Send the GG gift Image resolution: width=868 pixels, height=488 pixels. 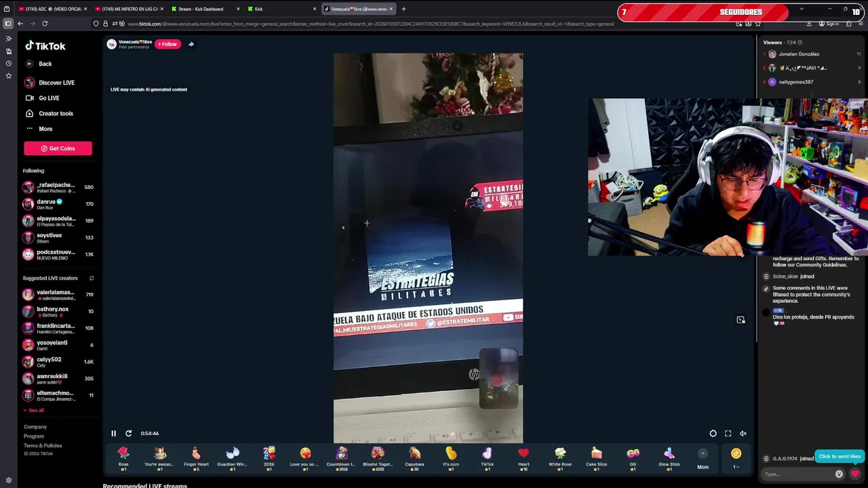point(633,458)
